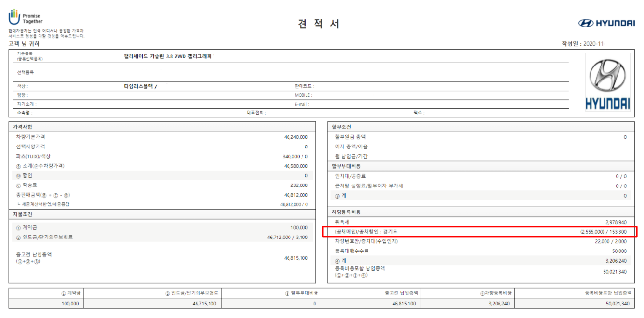Click the 근저당 설정료/할부이자 부가세 label
The width and height of the screenshot is (644, 318).
click(x=369, y=185)
